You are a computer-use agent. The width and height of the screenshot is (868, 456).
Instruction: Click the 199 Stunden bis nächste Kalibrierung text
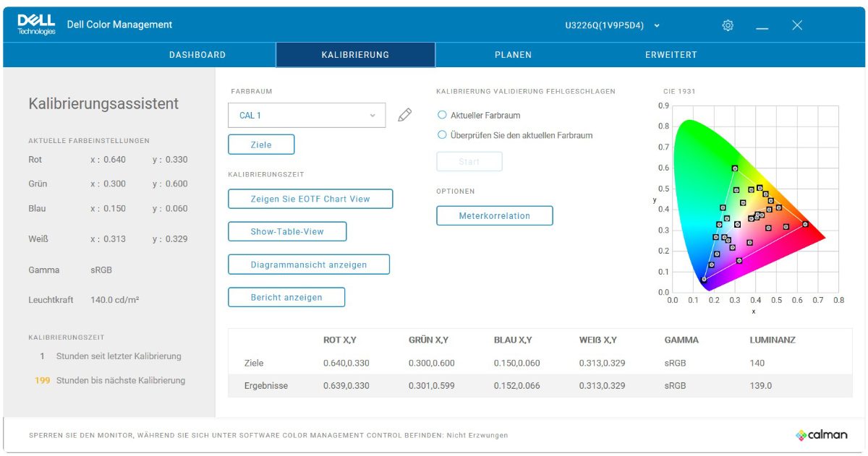pos(110,380)
